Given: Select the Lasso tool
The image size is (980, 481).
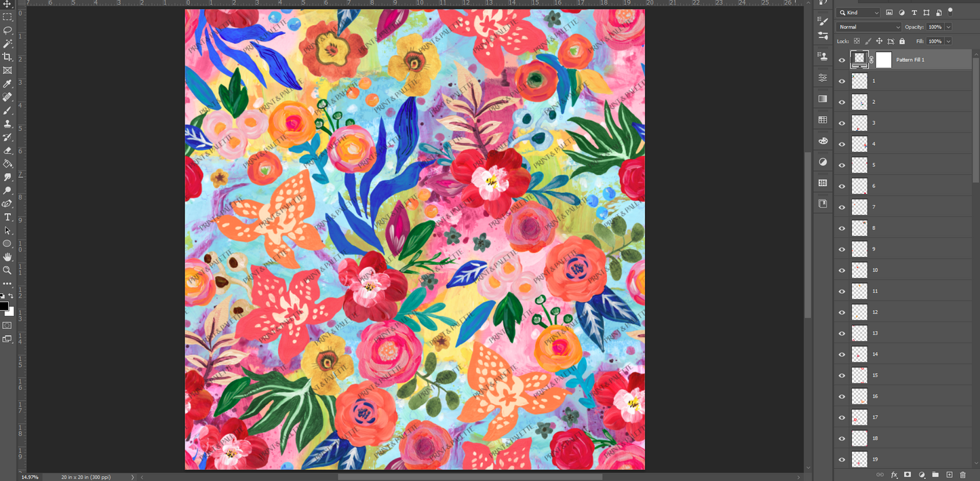Looking at the screenshot, I should click(x=7, y=31).
